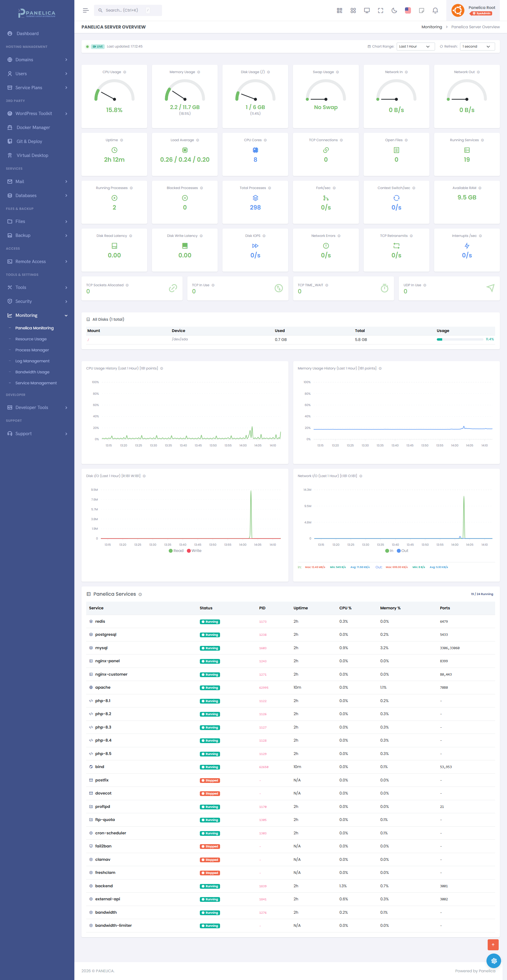Click the Monitoring breadcrumb link
Image resolution: width=507 pixels, height=980 pixels.
[x=431, y=27]
